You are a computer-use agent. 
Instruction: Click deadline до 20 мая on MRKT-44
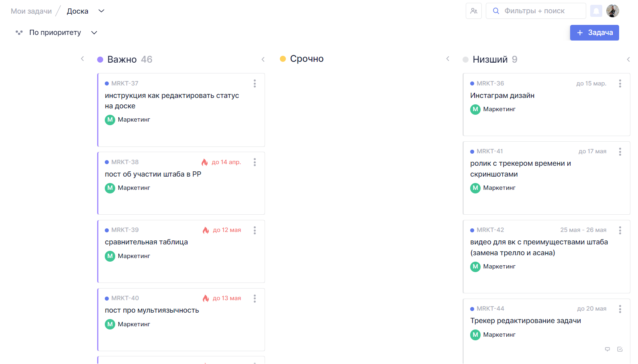[592, 309]
